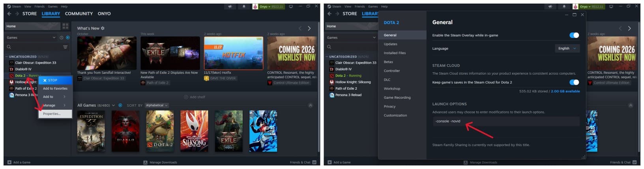Screen dimensions: 644x169
Task: Click launch options field with -console -novid
Action: [506, 121]
